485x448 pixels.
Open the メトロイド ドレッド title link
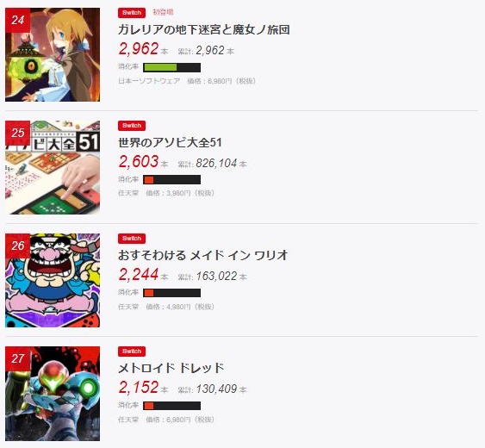tap(171, 368)
